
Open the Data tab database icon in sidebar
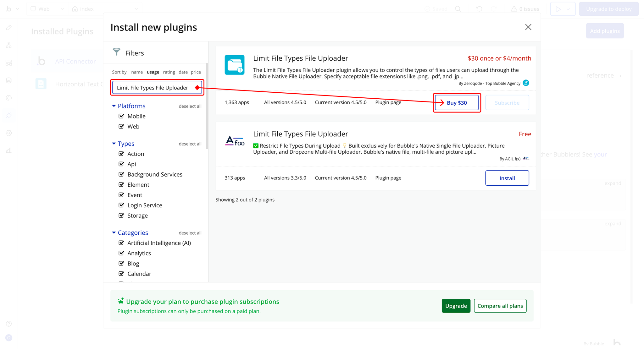point(9,80)
